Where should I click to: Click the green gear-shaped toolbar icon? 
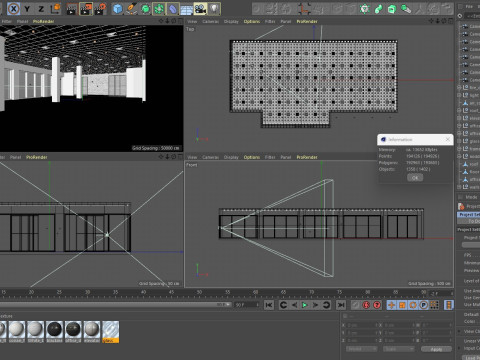[365, 9]
